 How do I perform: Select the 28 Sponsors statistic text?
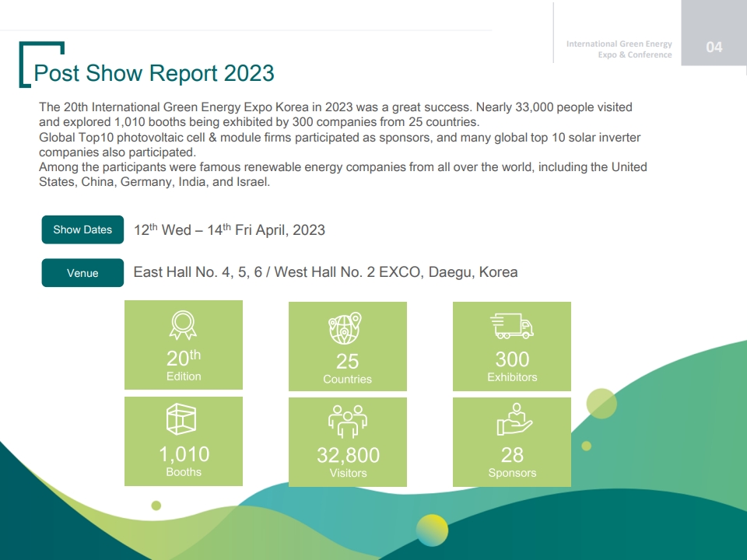pyautogui.click(x=512, y=461)
